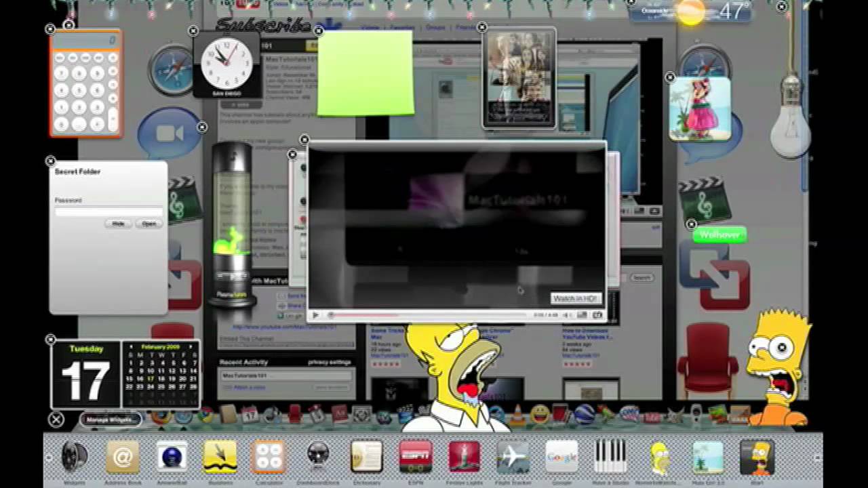The image size is (868, 488).
Task: Remove the lava lamp widget with its X
Action: [x=202, y=127]
